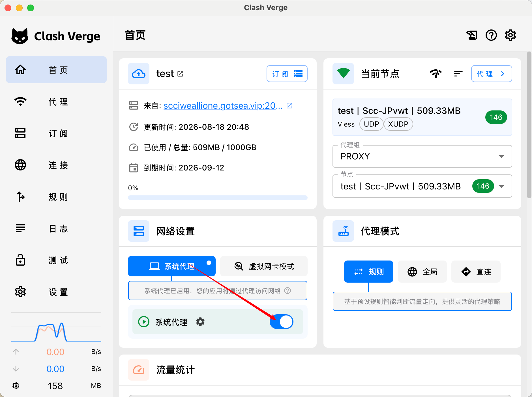Viewport: 532px width, 397px height.
Task: Click the upload arrow speed icon
Action: [16, 352]
